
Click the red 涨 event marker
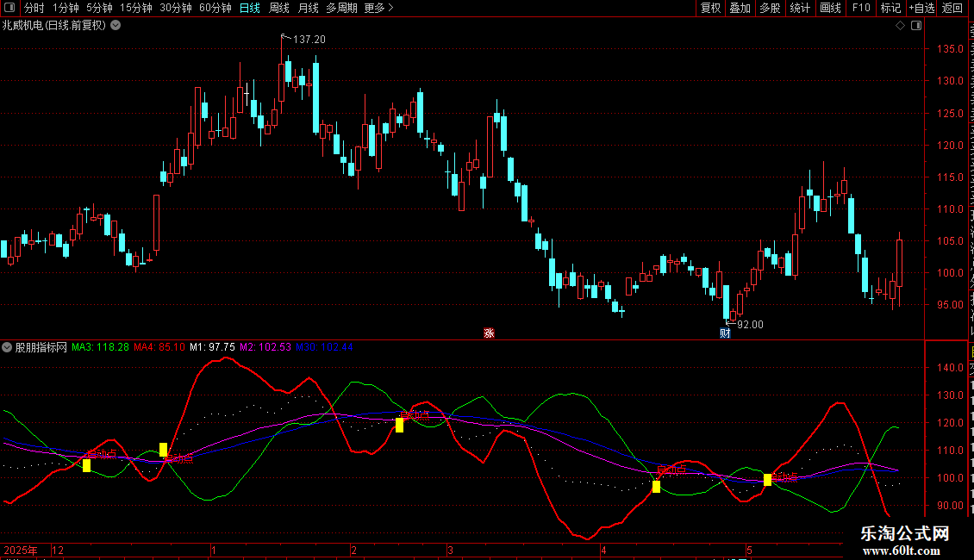pyautogui.click(x=489, y=333)
